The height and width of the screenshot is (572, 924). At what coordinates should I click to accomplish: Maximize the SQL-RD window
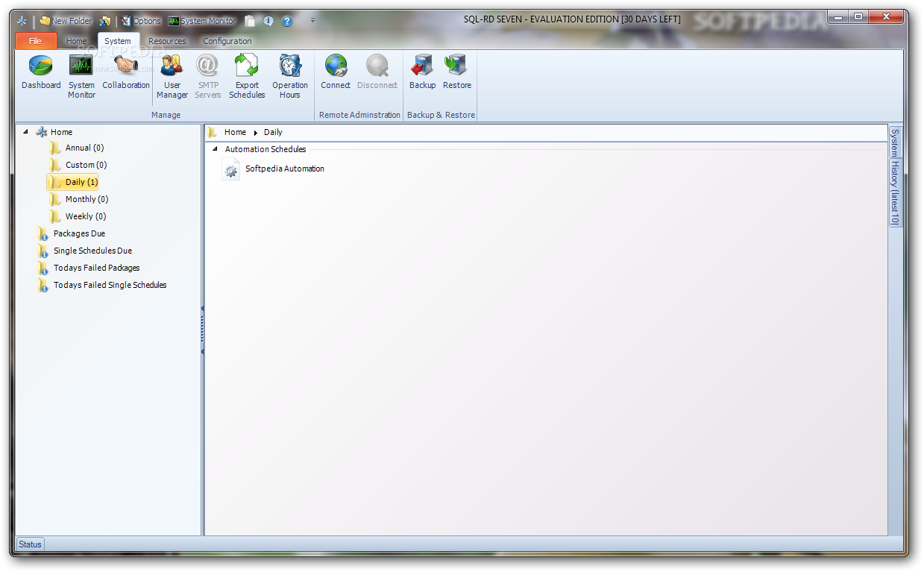click(858, 16)
